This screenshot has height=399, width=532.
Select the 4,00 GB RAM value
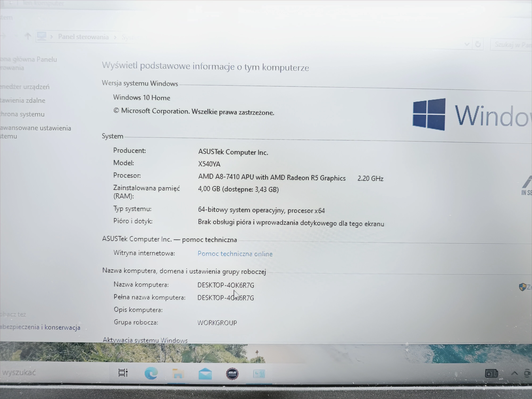tap(238, 189)
